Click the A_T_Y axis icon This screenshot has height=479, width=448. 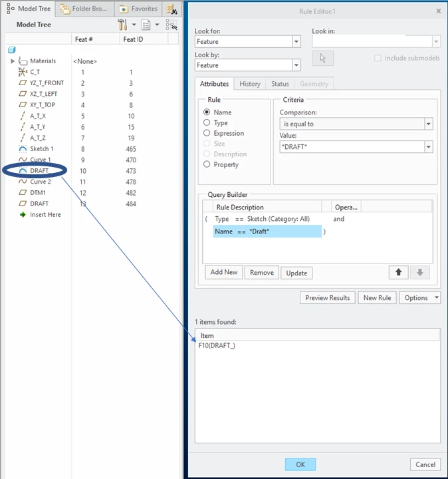pyautogui.click(x=23, y=127)
